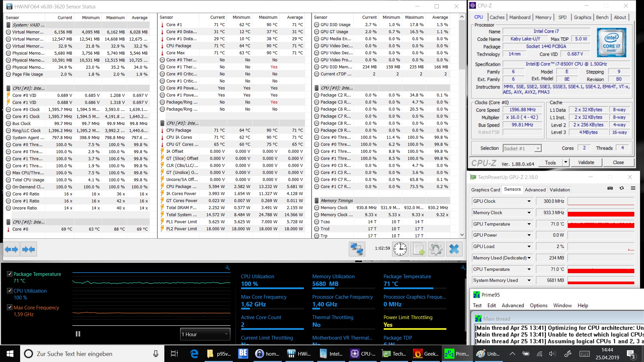Screen dimensions: 644x362
Task: Switch to the Memory tab in CPU-Z
Action: click(543, 17)
